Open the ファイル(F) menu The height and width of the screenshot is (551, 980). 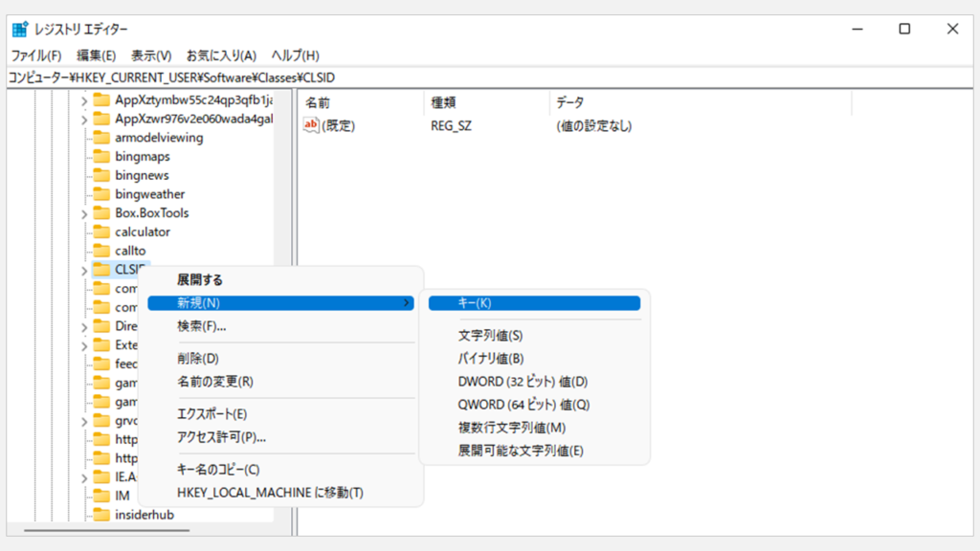pos(35,55)
